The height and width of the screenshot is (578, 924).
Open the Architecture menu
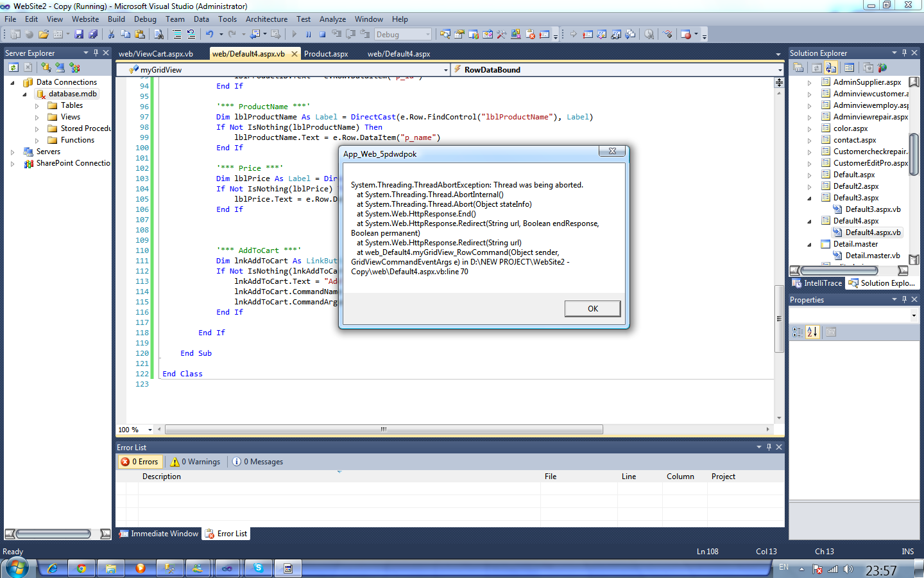(x=266, y=19)
